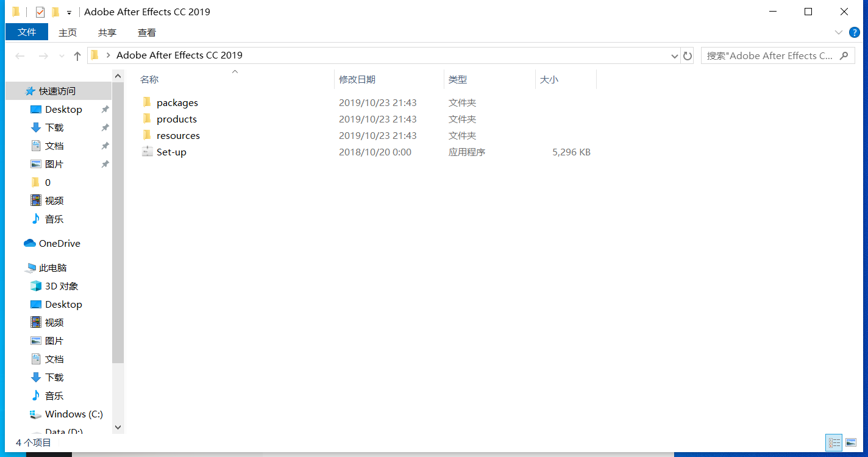Switch to the 查看 ribbon tab
The width and height of the screenshot is (868, 457).
(147, 32)
